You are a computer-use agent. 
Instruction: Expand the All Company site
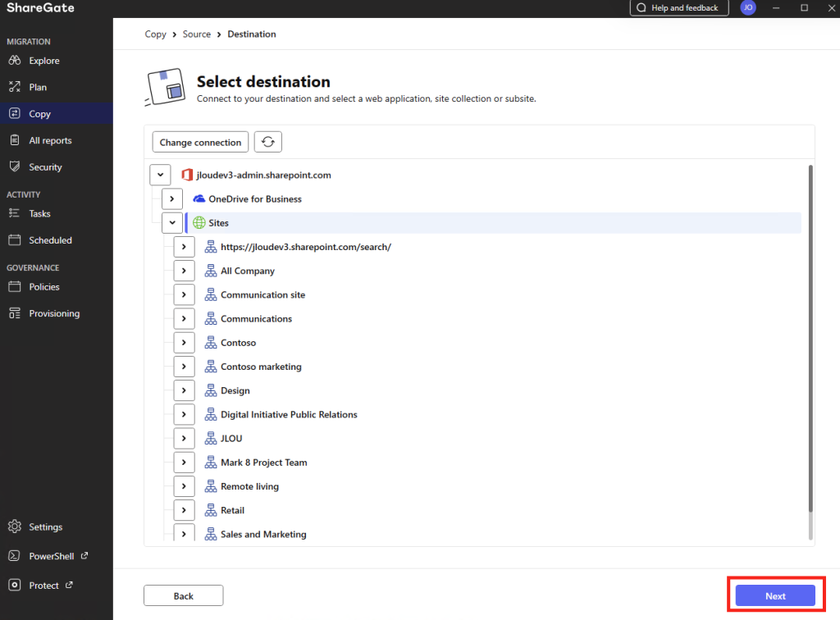tap(184, 271)
